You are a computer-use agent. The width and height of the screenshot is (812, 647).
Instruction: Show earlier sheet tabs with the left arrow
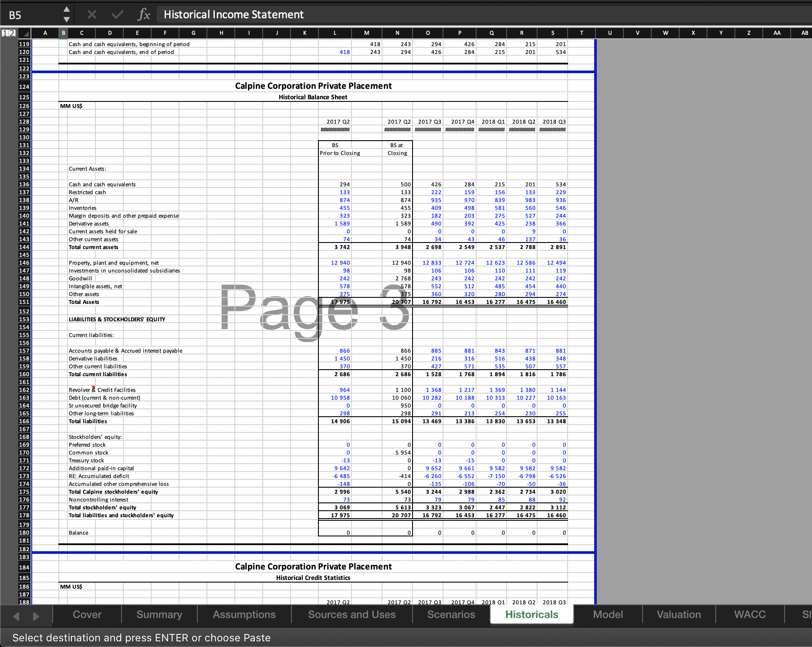[x=16, y=616]
